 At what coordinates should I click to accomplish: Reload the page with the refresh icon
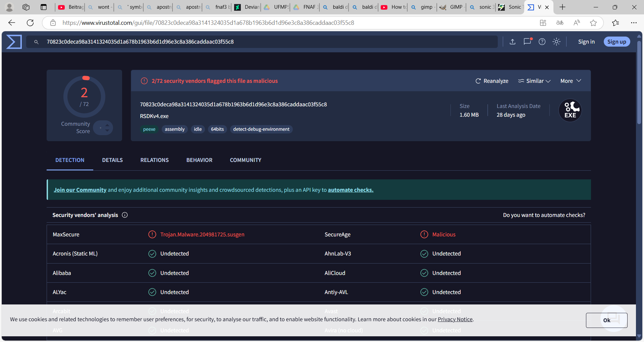30,23
